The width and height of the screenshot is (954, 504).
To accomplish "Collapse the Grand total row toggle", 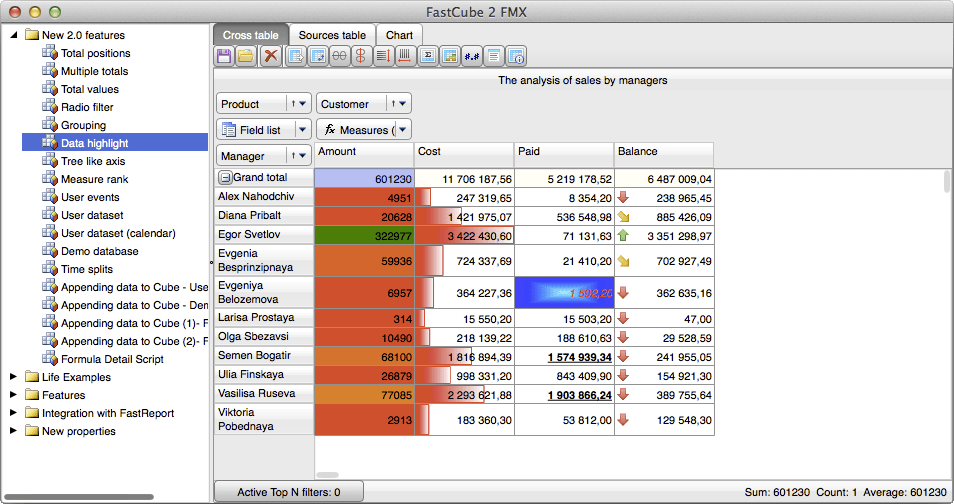I will click(x=225, y=177).
